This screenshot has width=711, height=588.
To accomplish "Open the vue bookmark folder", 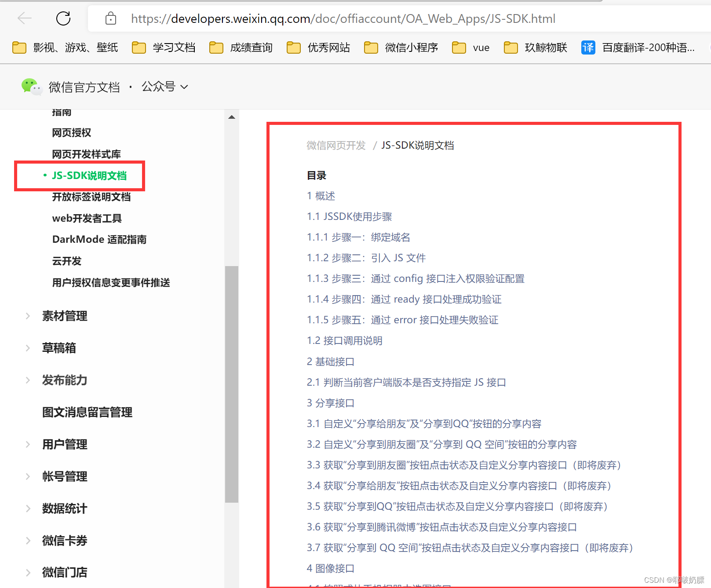I will click(x=471, y=47).
